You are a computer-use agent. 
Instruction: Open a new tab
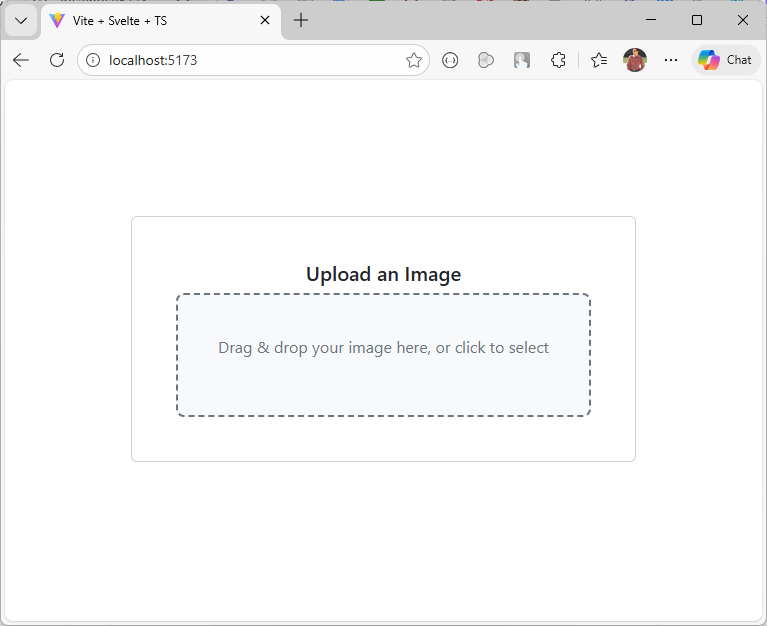click(301, 21)
